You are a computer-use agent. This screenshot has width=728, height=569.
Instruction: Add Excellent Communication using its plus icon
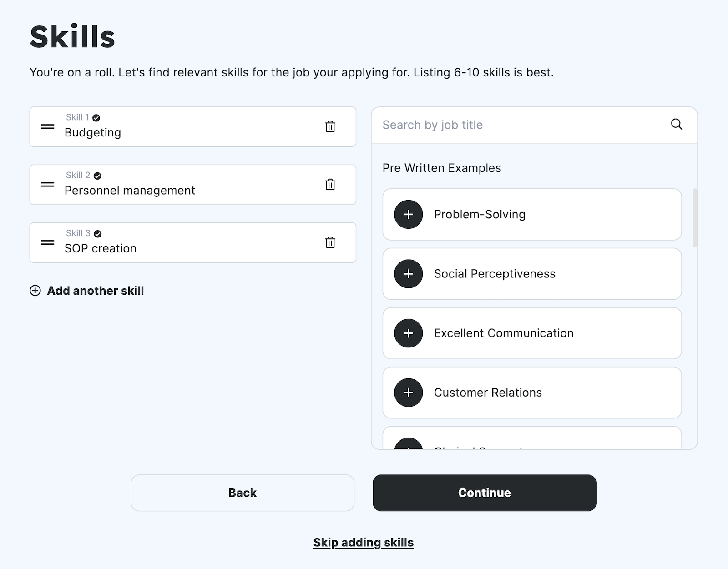point(408,333)
